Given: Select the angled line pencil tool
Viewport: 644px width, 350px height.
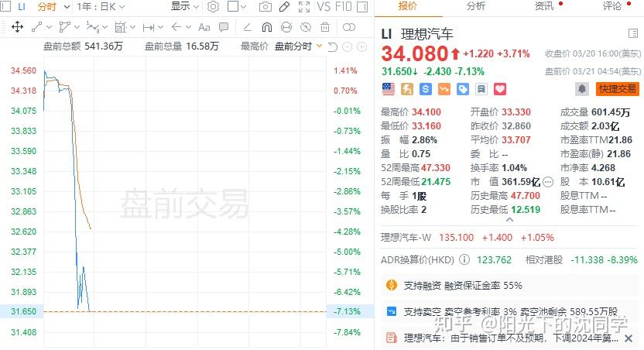Looking at the screenshot, I should click(x=247, y=28).
